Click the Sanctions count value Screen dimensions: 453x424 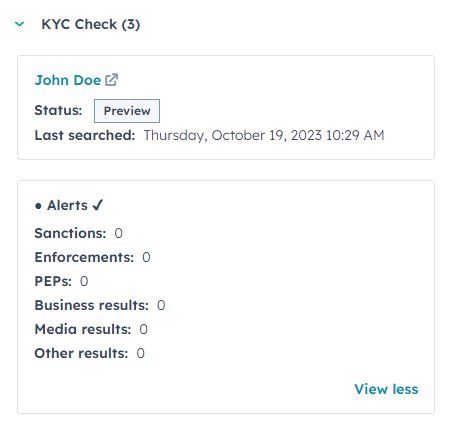pyautogui.click(x=118, y=233)
